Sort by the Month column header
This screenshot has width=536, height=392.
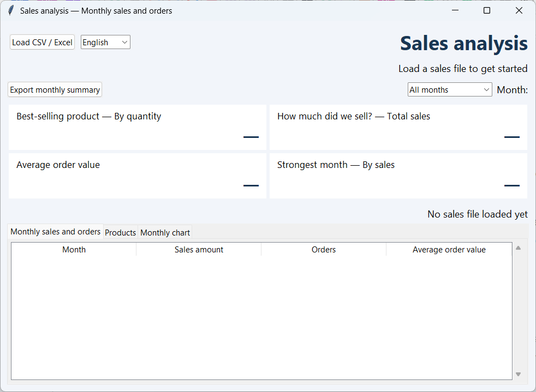[74, 250]
